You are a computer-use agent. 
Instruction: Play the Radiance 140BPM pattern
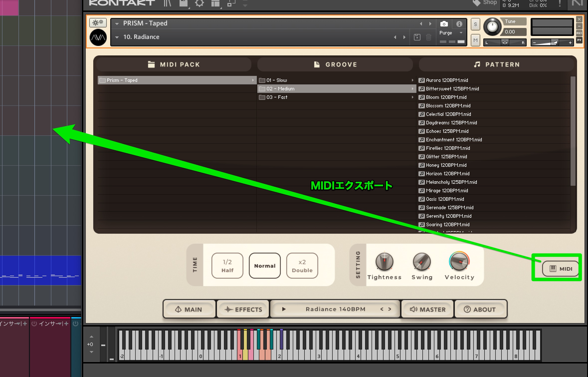coord(284,309)
